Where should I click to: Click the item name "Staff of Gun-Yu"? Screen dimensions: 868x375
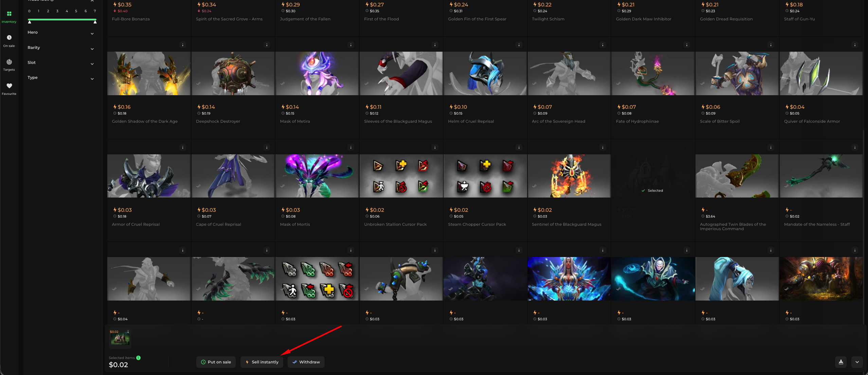pyautogui.click(x=799, y=19)
